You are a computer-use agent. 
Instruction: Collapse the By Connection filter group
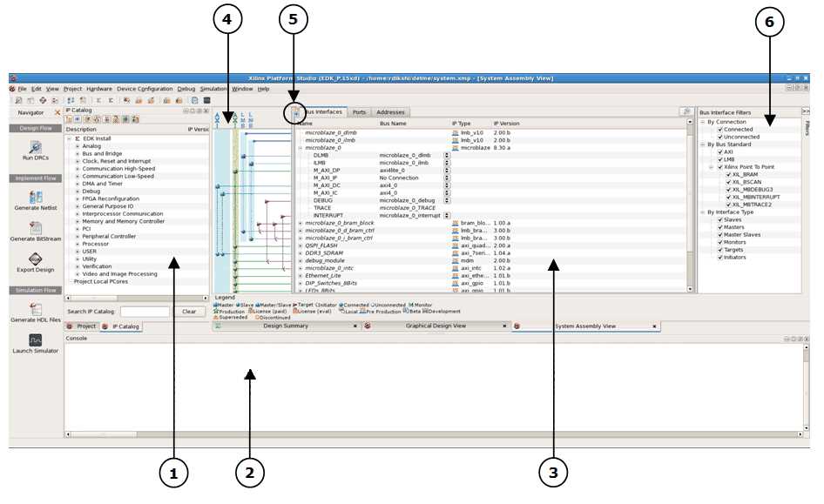pos(703,122)
